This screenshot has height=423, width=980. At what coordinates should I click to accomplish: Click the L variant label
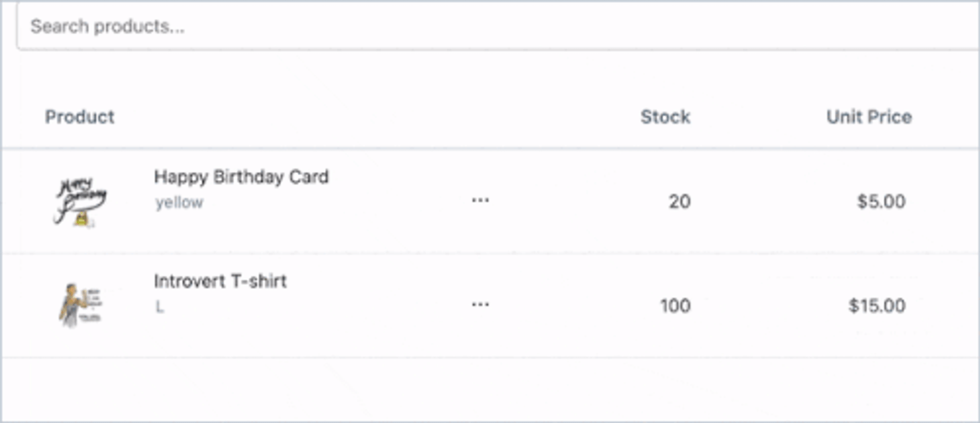click(159, 306)
